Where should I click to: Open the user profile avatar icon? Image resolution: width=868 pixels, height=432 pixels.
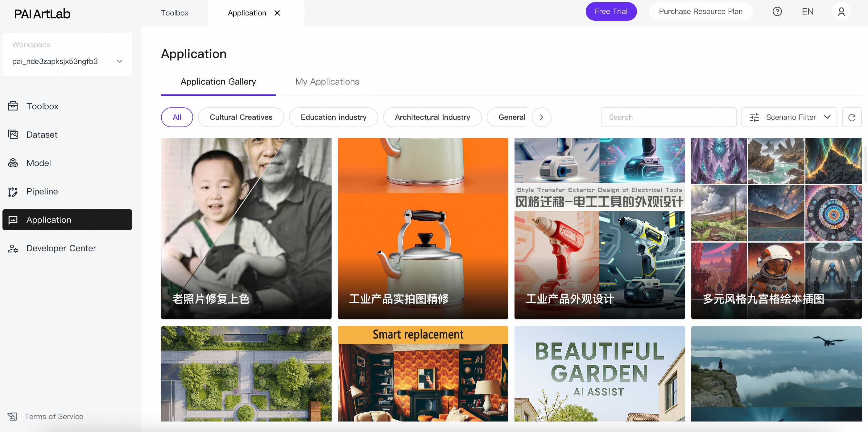pyautogui.click(x=841, y=11)
